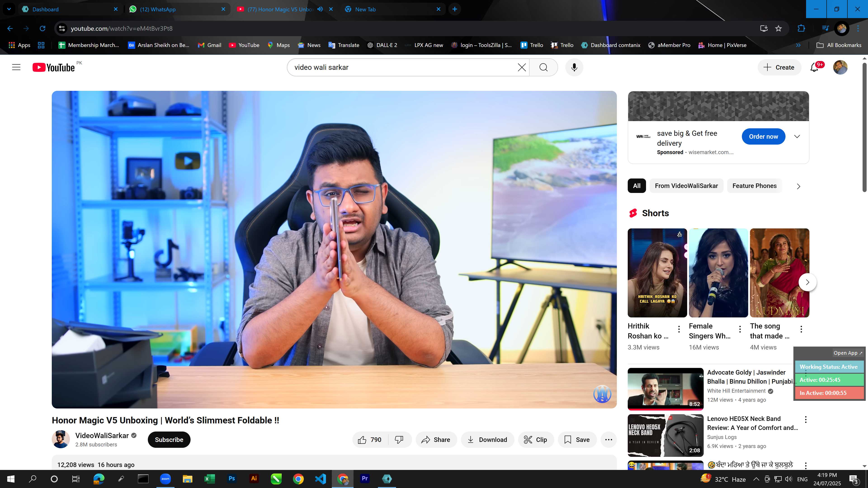Image resolution: width=868 pixels, height=488 pixels.
Task: Open Apps bookmark shortcut
Action: pyautogui.click(x=19, y=45)
